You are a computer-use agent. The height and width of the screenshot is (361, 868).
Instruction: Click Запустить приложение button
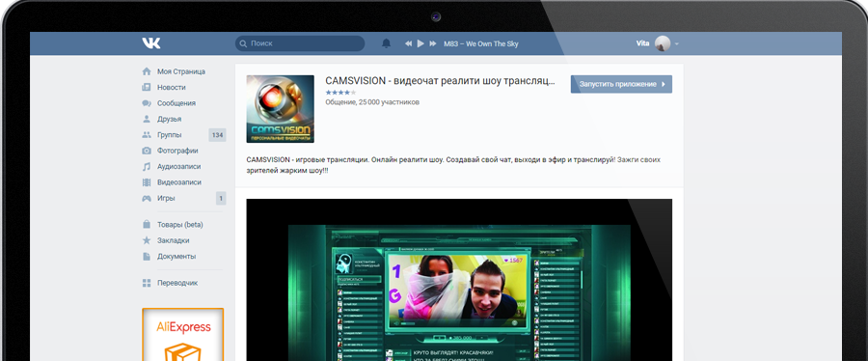621,84
